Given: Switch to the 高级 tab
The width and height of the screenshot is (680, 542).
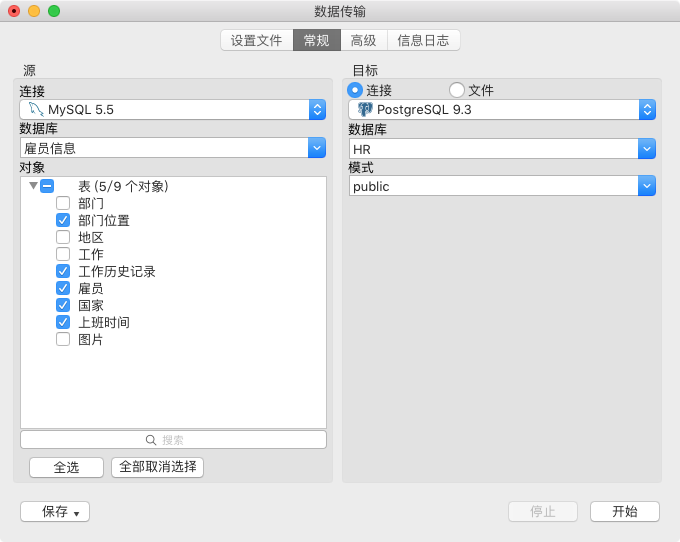Looking at the screenshot, I should click(x=363, y=40).
